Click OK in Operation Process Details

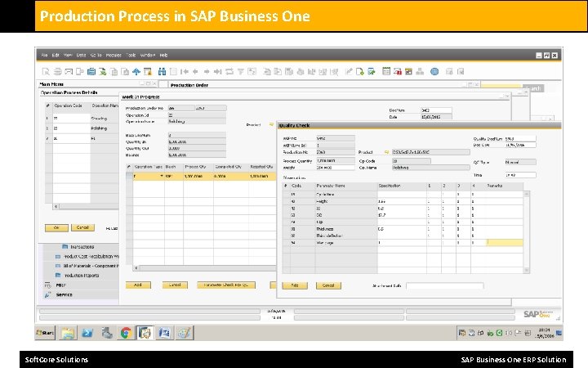(x=56, y=227)
